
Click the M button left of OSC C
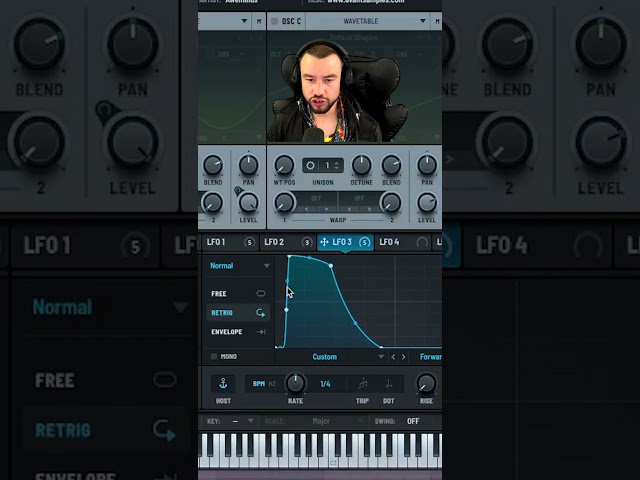tap(259, 21)
